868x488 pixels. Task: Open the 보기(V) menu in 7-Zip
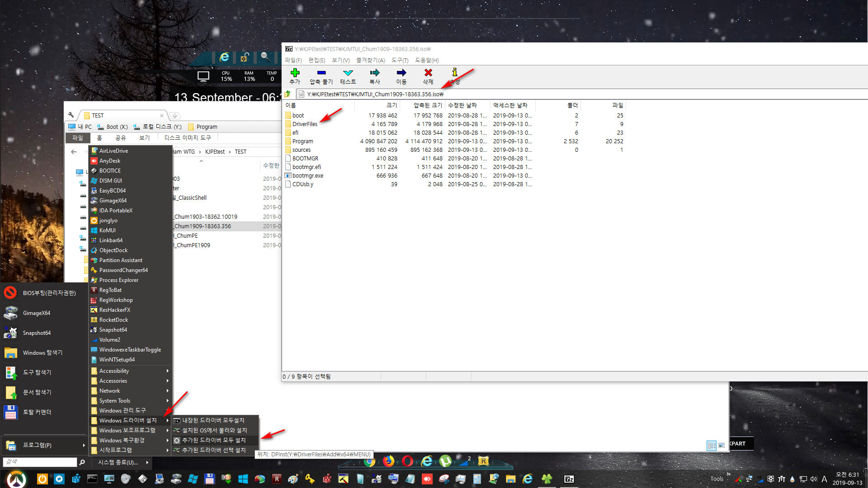(x=341, y=60)
